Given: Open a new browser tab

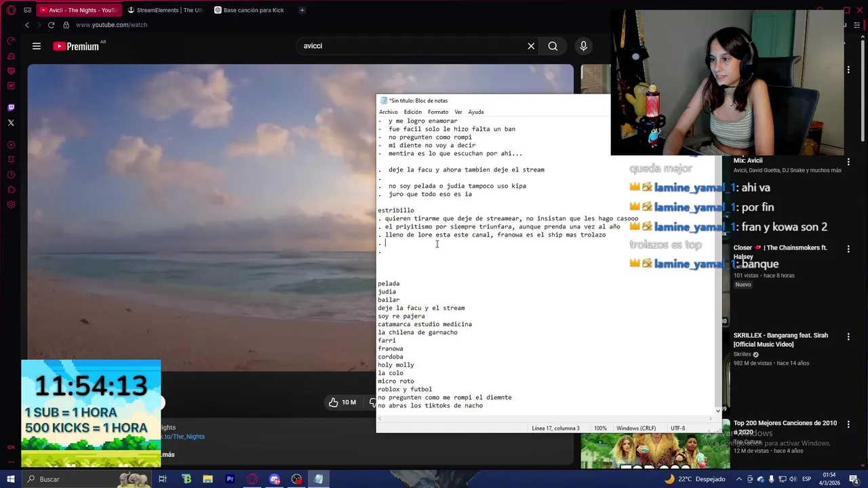Looking at the screenshot, I should [302, 10].
